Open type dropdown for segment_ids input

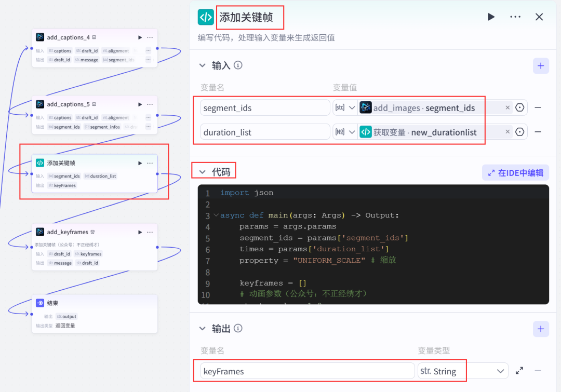[x=345, y=108]
